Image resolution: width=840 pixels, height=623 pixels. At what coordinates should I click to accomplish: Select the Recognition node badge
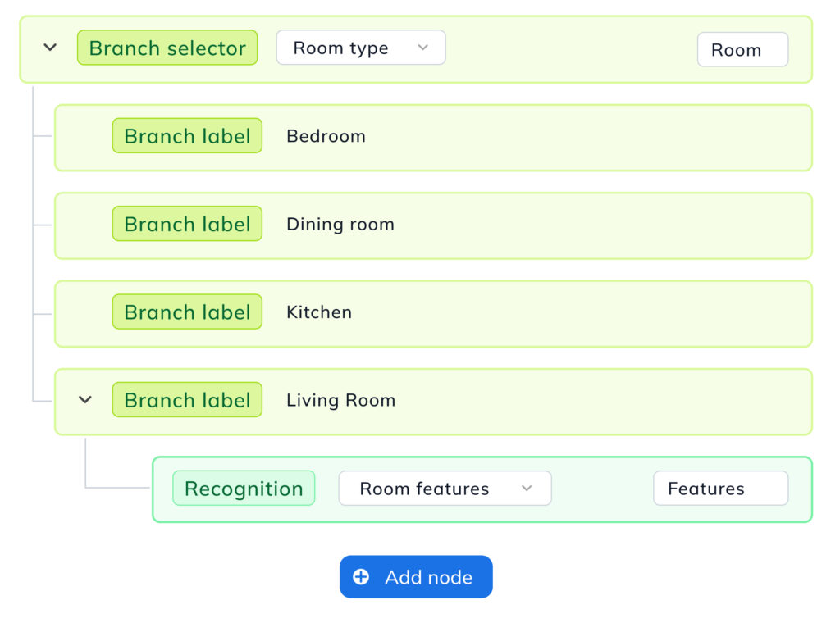click(244, 488)
